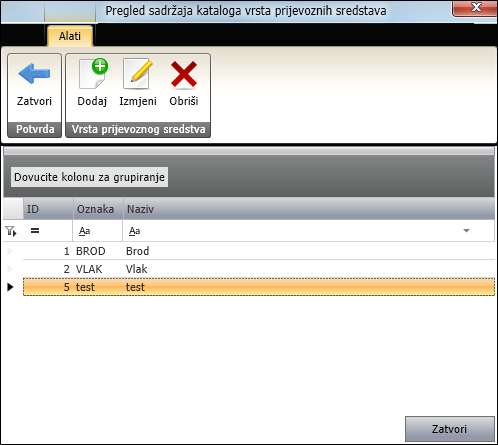
Task: Click the blue arrow Zatvori icon
Action: pos(34,74)
